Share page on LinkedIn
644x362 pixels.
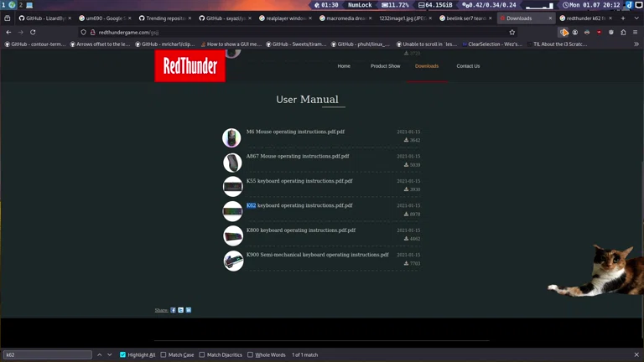pos(189,310)
